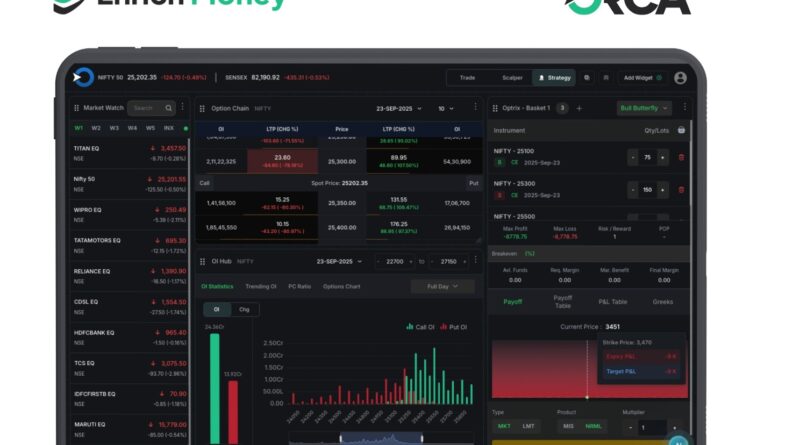The width and height of the screenshot is (800, 445).
Task: Open the Bull Butterfly strategy dropdown
Action: point(643,108)
